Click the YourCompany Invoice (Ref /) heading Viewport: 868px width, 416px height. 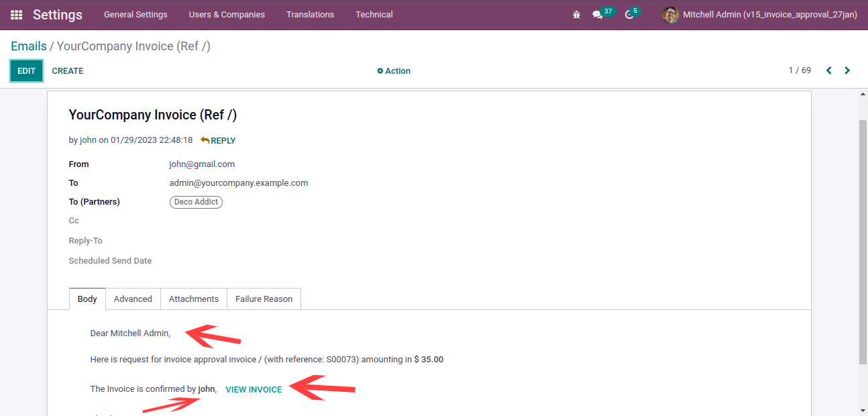coord(153,115)
